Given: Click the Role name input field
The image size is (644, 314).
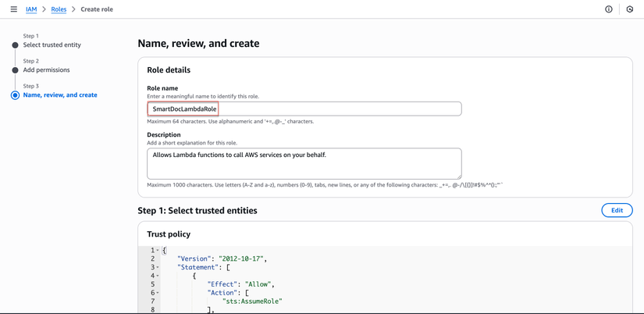Looking at the screenshot, I should tap(304, 109).
